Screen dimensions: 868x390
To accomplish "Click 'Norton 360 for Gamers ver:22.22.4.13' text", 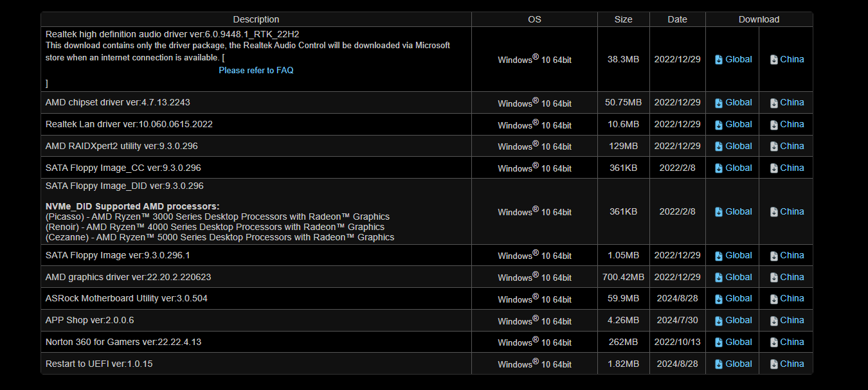I will [123, 342].
